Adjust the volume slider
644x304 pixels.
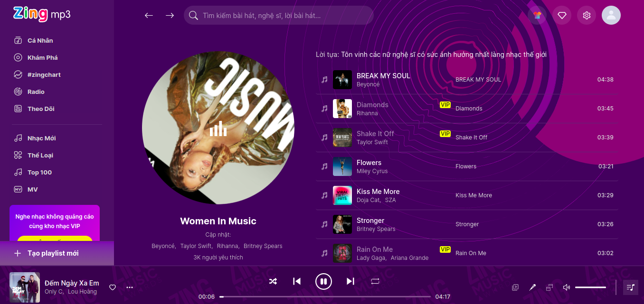point(590,287)
